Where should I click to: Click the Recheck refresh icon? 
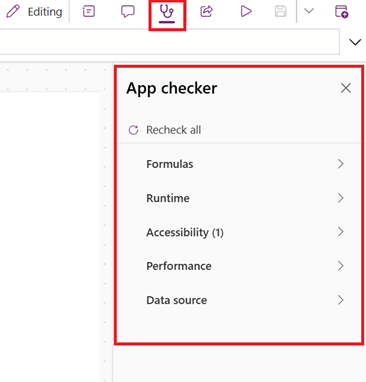point(133,130)
